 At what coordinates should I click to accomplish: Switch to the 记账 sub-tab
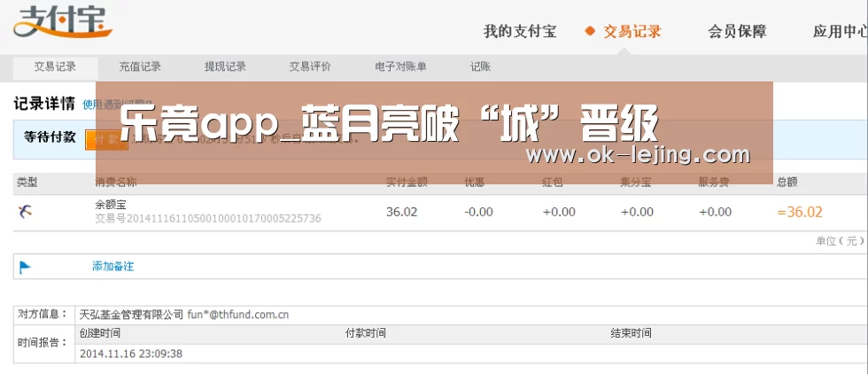pyautogui.click(x=480, y=67)
